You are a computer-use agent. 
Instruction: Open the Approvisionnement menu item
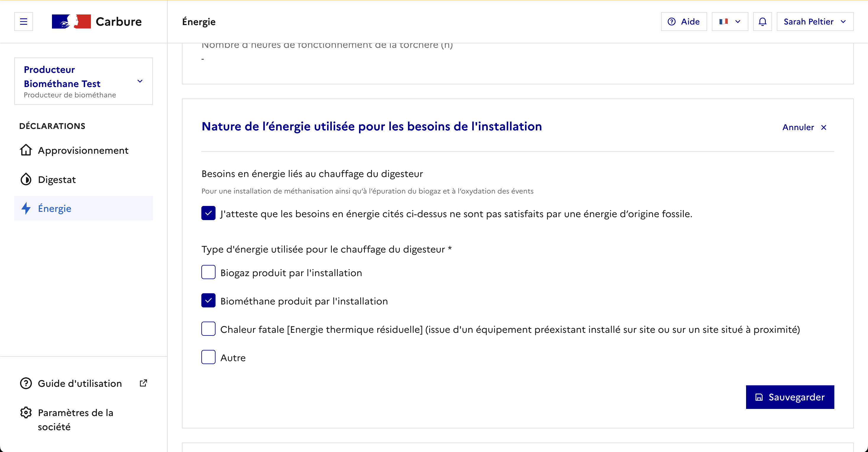point(83,150)
